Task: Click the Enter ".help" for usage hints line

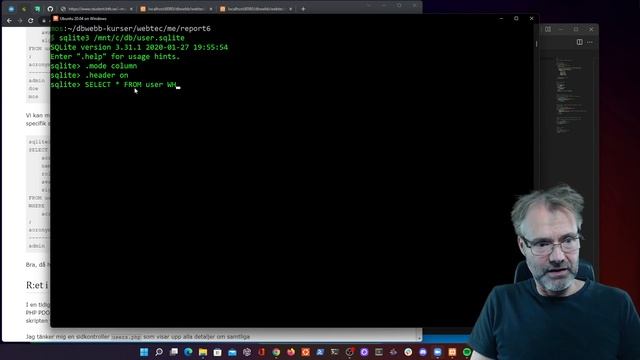Action: pyautogui.click(x=116, y=57)
